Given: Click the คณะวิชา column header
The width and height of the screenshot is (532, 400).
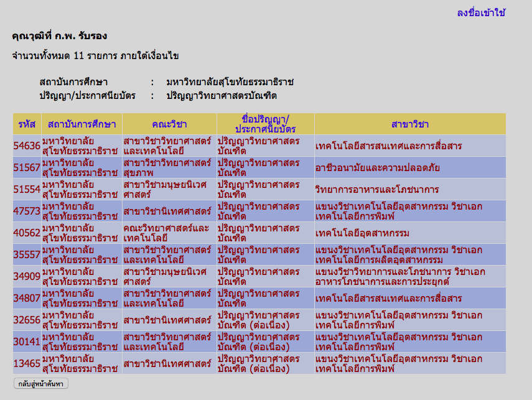Looking at the screenshot, I should (x=169, y=124).
